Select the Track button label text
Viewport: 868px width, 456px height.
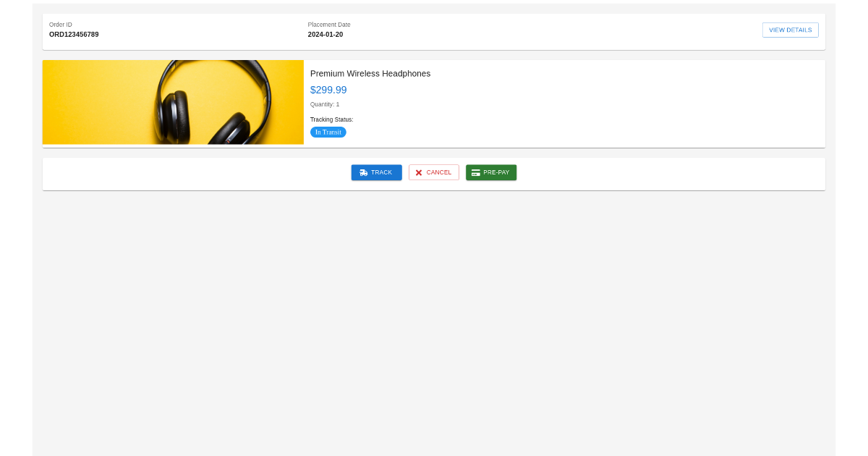coord(381,173)
